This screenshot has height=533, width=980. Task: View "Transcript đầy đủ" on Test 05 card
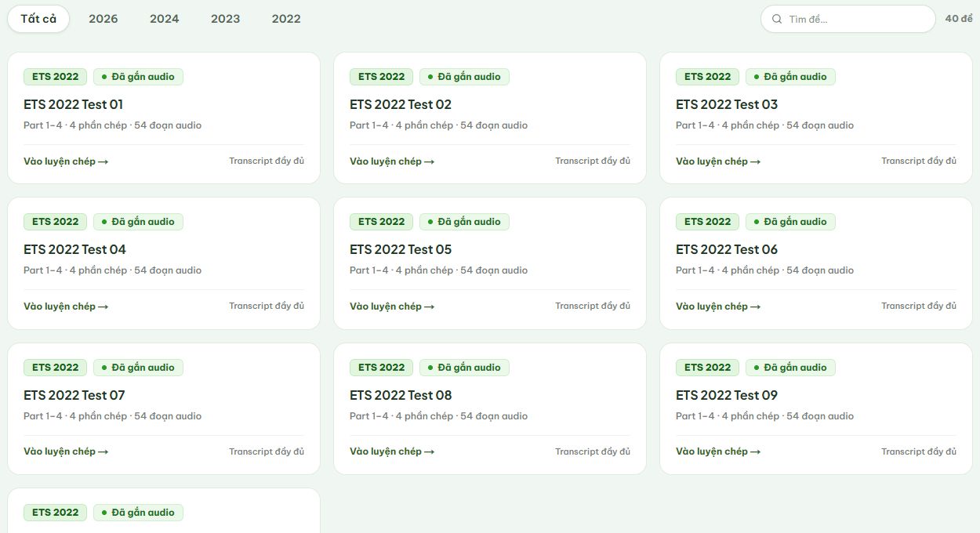pyautogui.click(x=593, y=306)
